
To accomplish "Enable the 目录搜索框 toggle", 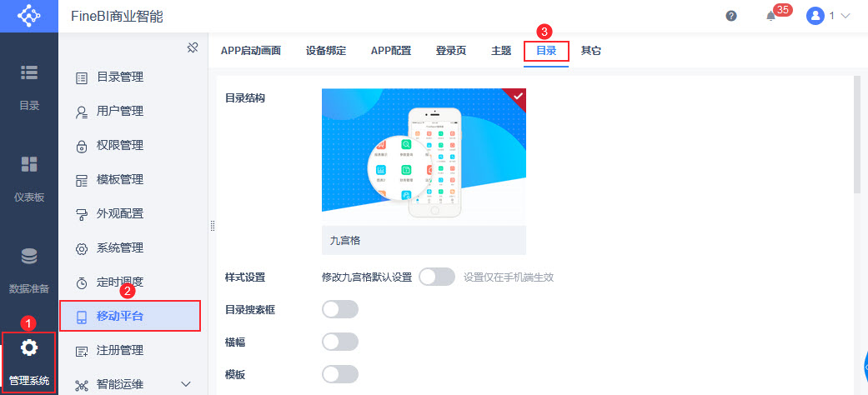I will click(340, 310).
